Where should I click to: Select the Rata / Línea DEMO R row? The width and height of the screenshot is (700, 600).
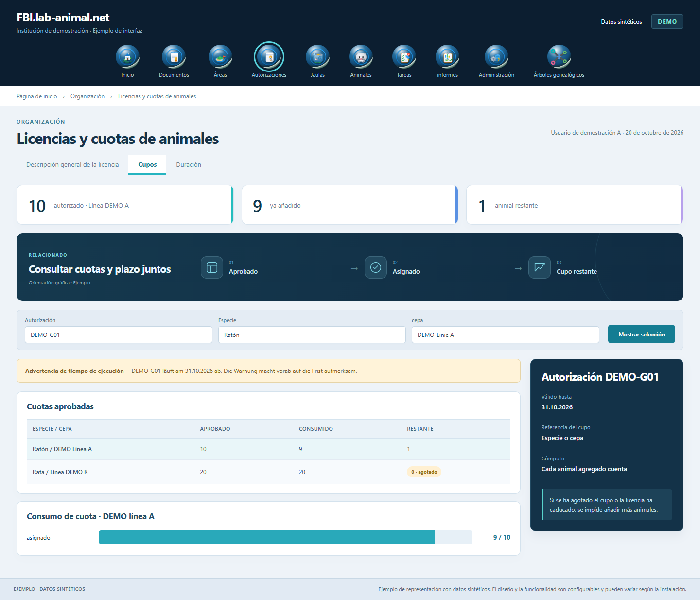268,472
